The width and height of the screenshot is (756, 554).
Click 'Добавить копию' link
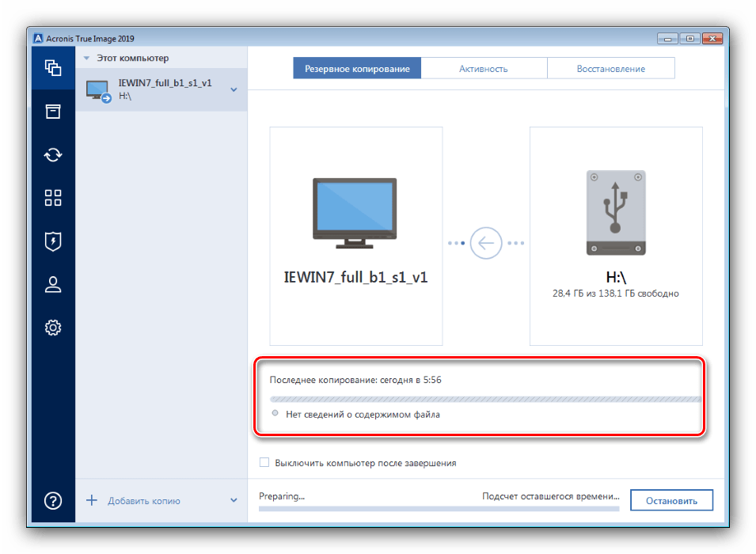pos(143,501)
